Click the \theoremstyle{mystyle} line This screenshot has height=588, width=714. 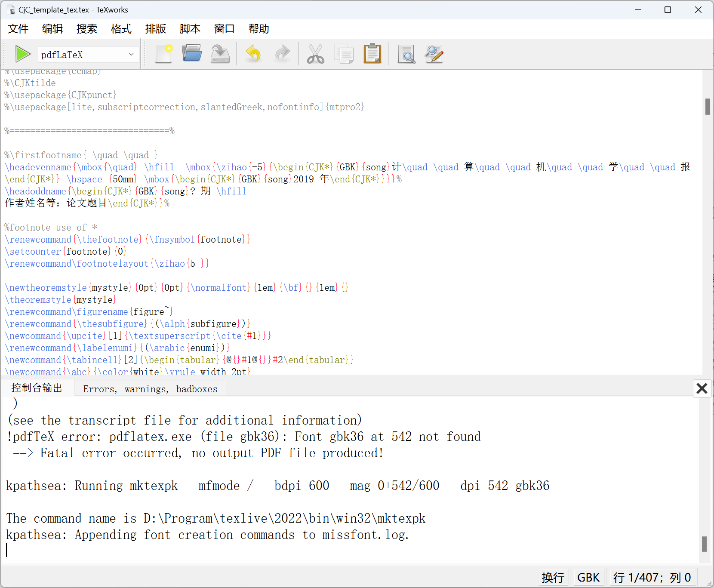[x=61, y=300]
